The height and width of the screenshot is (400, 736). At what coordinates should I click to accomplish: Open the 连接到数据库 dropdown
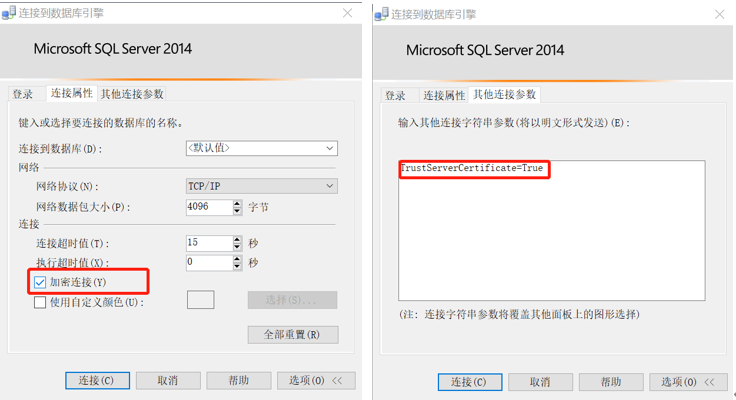(x=330, y=148)
